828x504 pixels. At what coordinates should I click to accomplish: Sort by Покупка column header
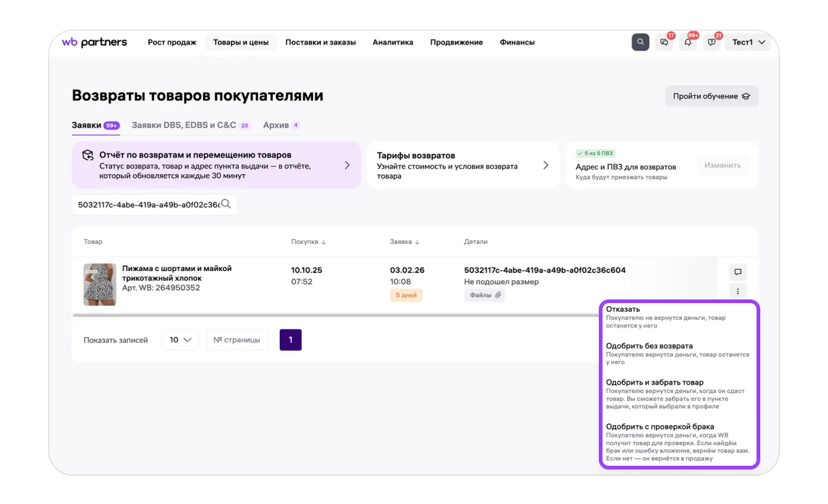(x=309, y=242)
